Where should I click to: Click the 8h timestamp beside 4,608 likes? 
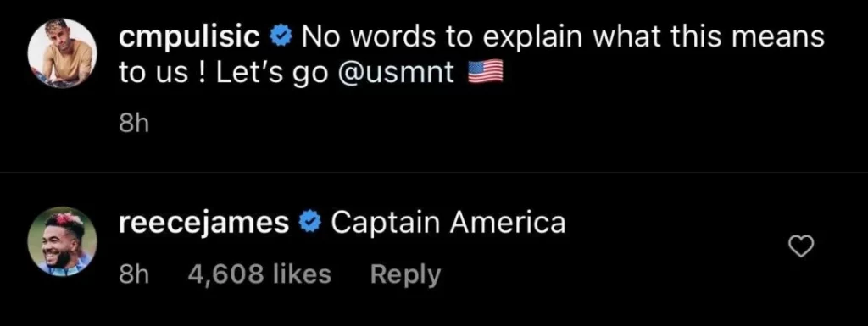click(x=134, y=274)
